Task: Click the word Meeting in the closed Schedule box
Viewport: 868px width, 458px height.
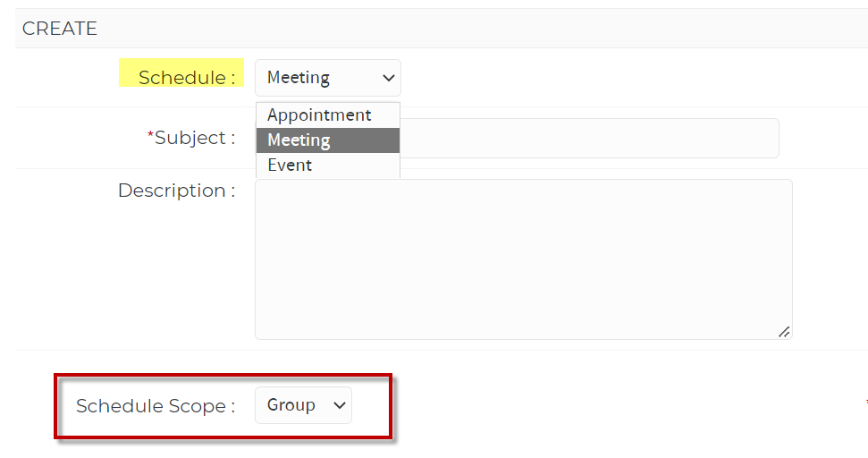Action: coord(299,78)
